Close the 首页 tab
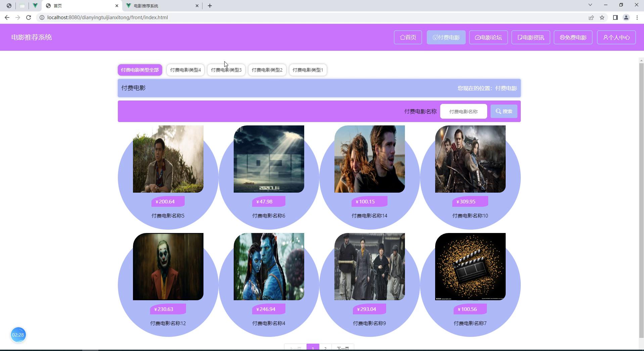The image size is (644, 351). pyautogui.click(x=117, y=6)
